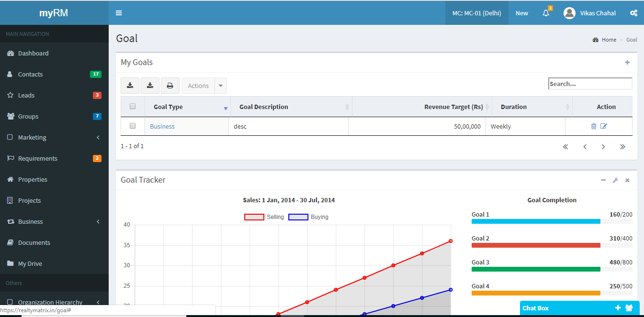Click the myRM logo

point(54,13)
